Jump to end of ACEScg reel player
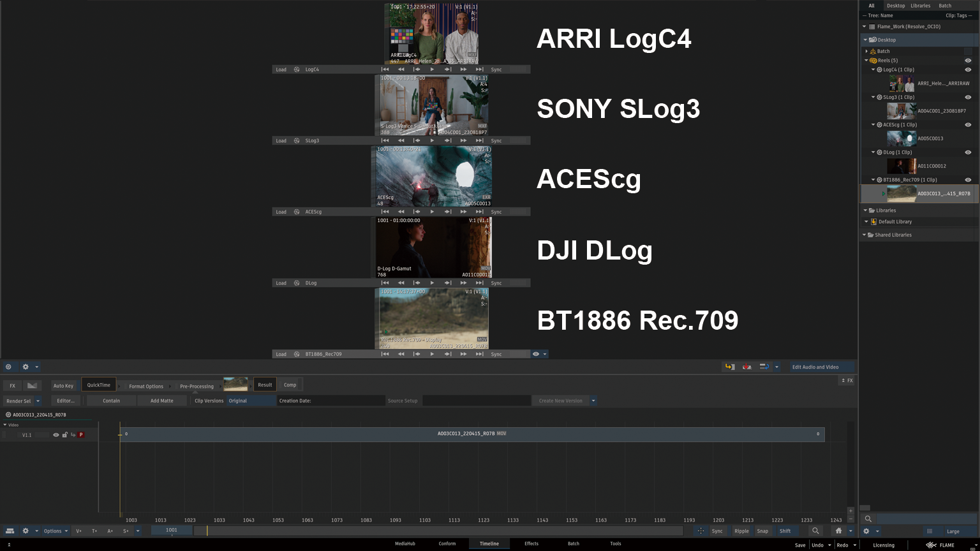This screenshot has width=980, height=551. 479,212
